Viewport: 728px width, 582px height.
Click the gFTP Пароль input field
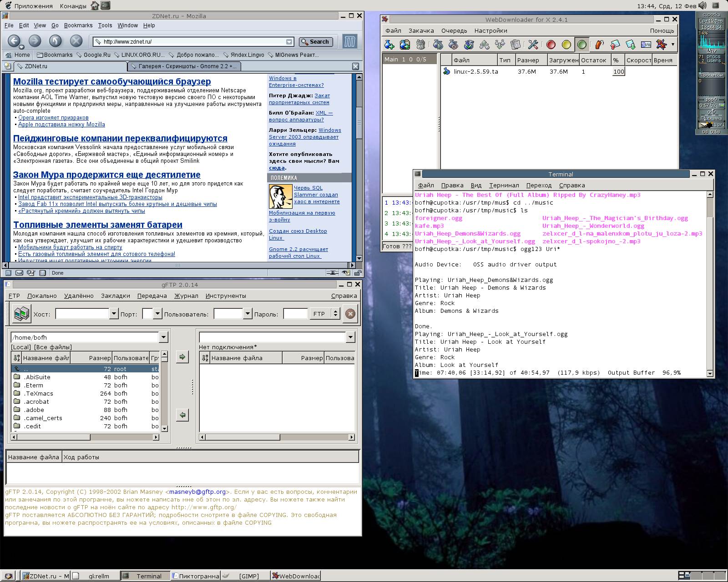[295, 314]
